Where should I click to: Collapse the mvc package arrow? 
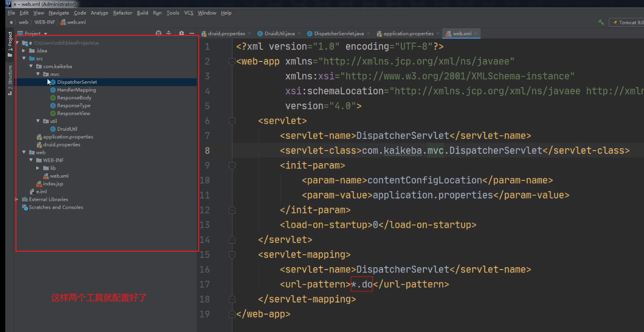pos(38,74)
